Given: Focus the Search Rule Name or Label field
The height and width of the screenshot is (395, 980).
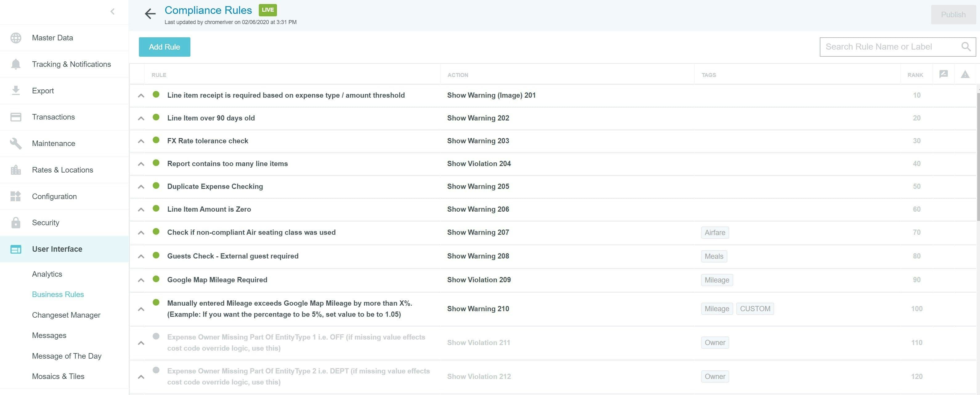Looking at the screenshot, I should pos(886,47).
